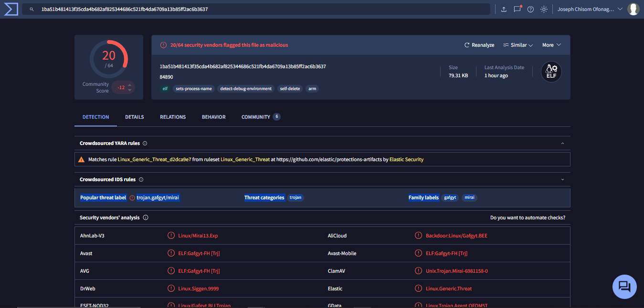Viewport: 644px width, 308px height.
Task: Open the upload file icon
Action: (504, 9)
